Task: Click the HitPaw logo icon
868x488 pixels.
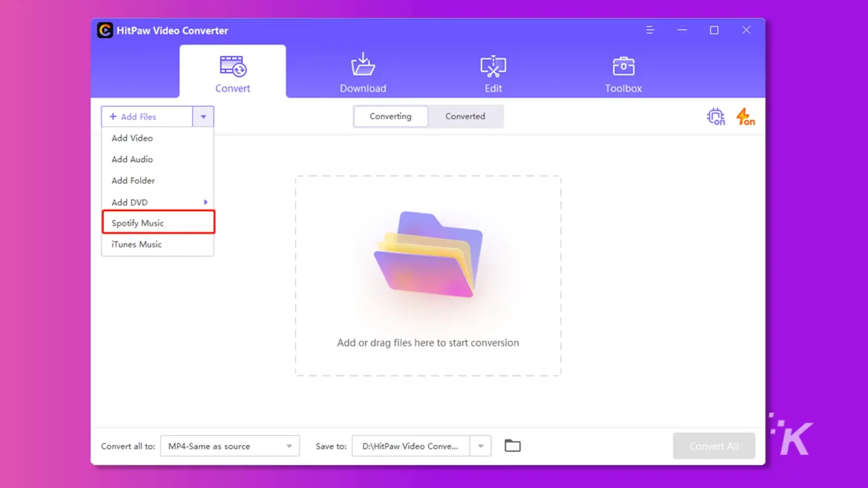Action: [105, 30]
